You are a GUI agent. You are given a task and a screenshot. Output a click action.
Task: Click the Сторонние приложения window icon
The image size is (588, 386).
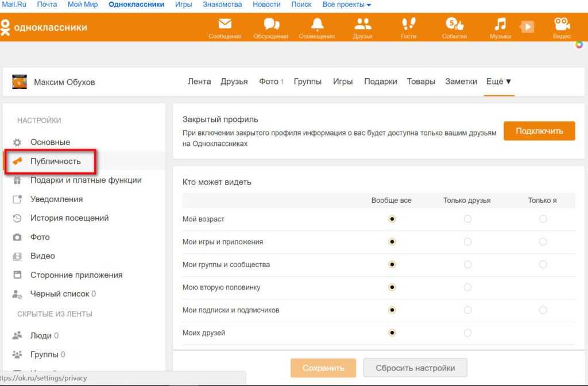17,275
